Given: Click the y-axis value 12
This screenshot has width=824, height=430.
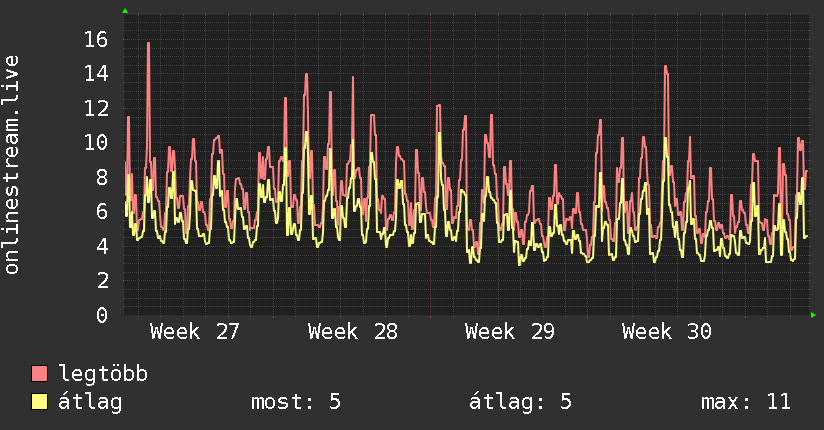Looking at the screenshot, I should (96, 108).
